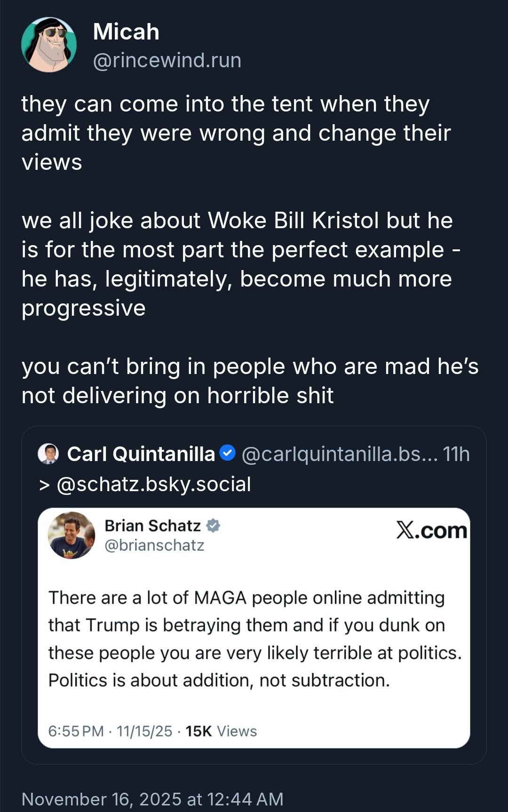Click the Micah display name

point(126,32)
